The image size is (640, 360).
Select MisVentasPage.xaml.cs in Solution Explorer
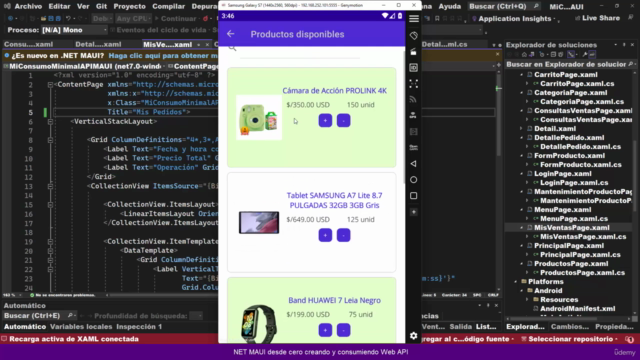pyautogui.click(x=583, y=237)
